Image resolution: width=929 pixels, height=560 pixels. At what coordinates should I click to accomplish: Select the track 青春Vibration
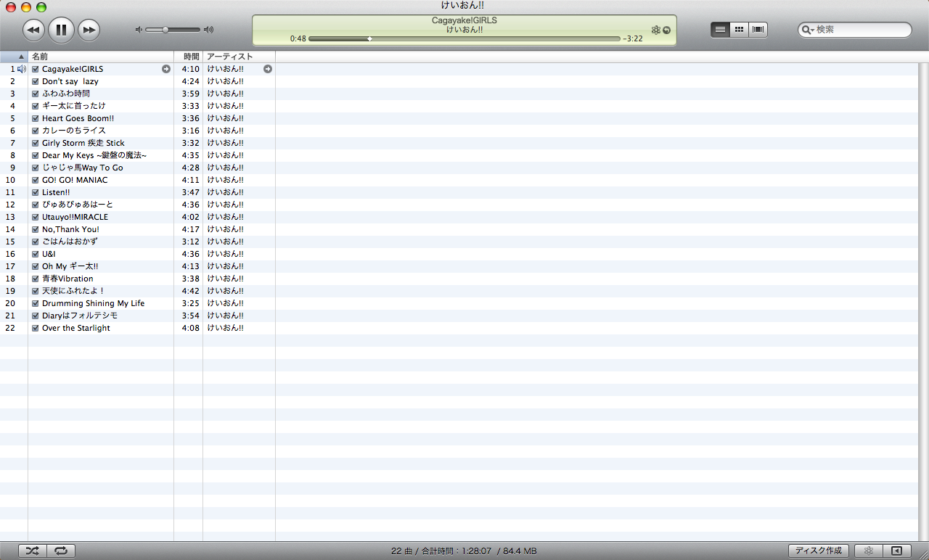pyautogui.click(x=67, y=279)
